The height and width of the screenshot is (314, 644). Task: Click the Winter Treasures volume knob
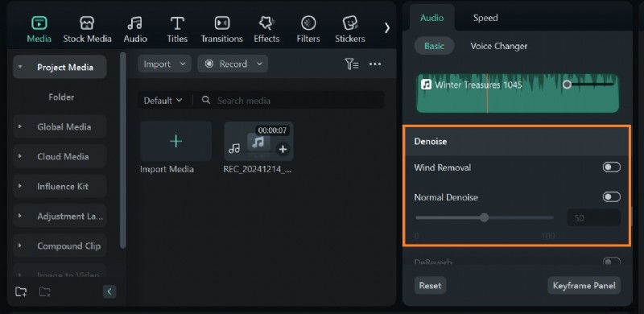567,85
